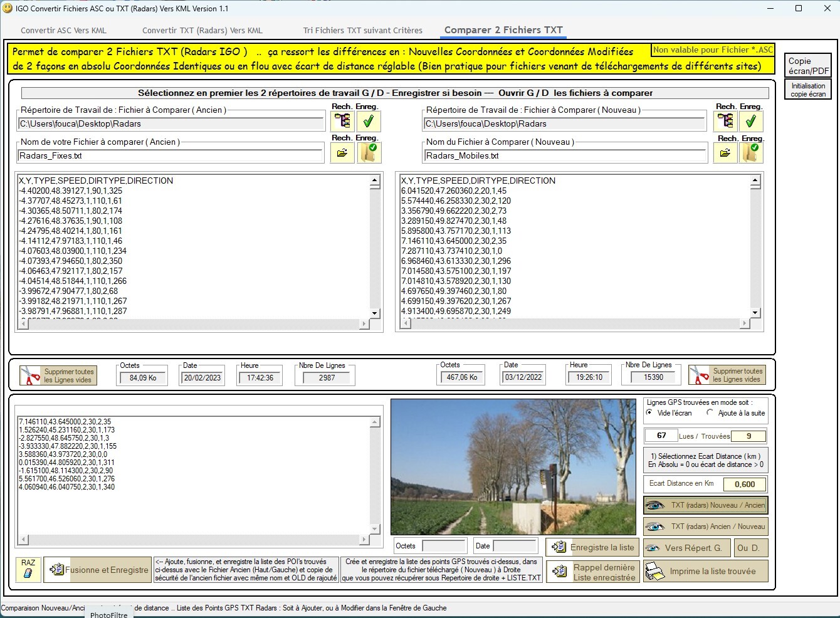
Task: Click Initialisation copie écran button
Action: tap(809, 90)
